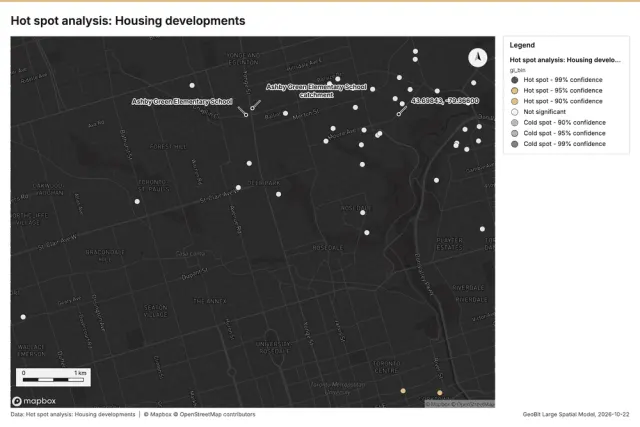Click the 43.69843 coordinate label
Image resolution: width=640 pixels, height=427 pixels.
[x=444, y=100]
